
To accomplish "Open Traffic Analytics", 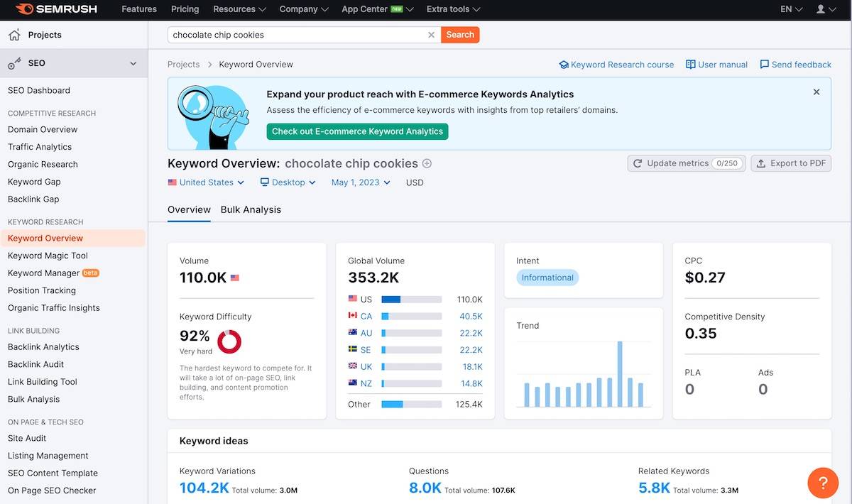I will pos(40,147).
